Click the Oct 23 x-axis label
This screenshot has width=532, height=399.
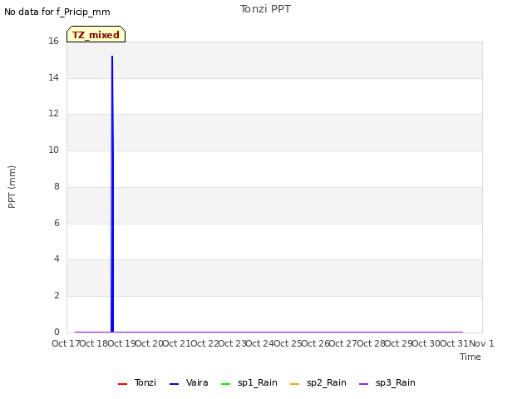(233, 343)
